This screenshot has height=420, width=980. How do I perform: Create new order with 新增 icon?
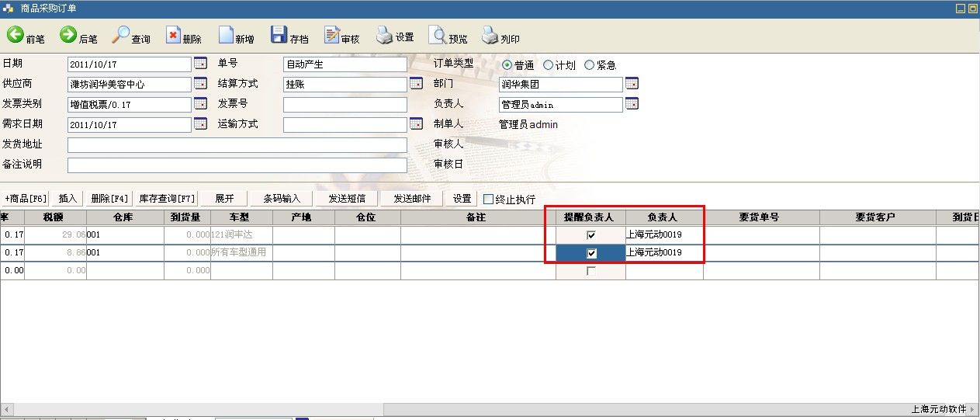click(x=226, y=36)
